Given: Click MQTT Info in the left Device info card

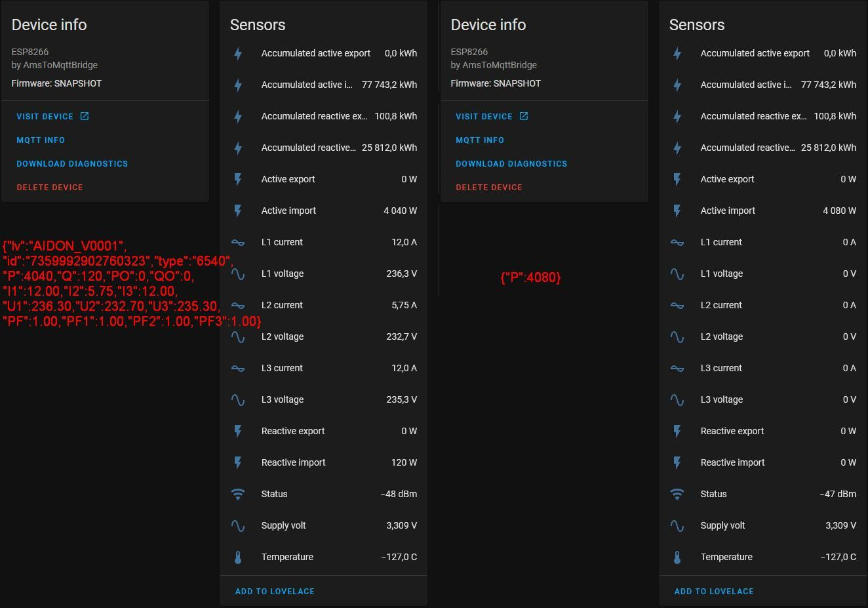Looking at the screenshot, I should (x=41, y=140).
